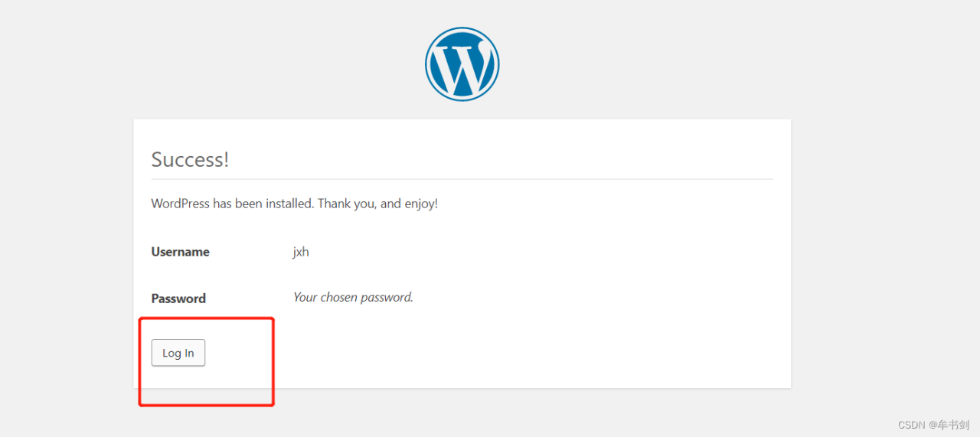Click the "Success!" heading

coord(190,159)
